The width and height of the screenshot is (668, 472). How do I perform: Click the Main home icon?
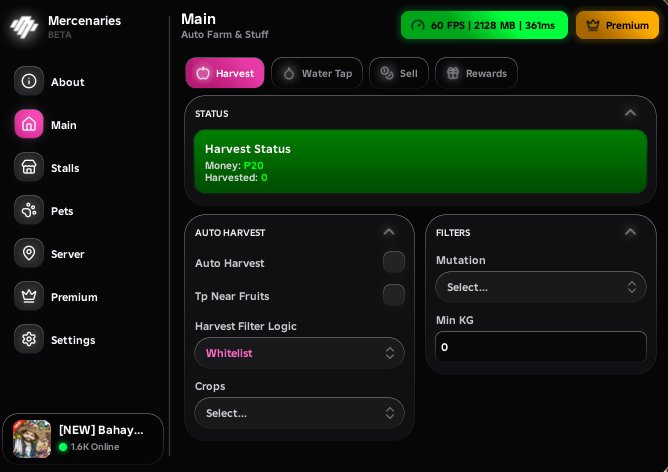29,124
